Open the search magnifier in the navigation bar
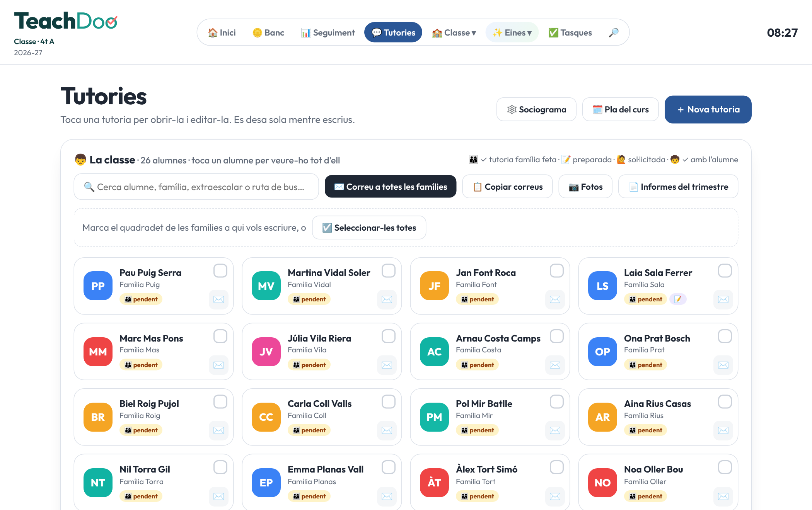 click(614, 32)
